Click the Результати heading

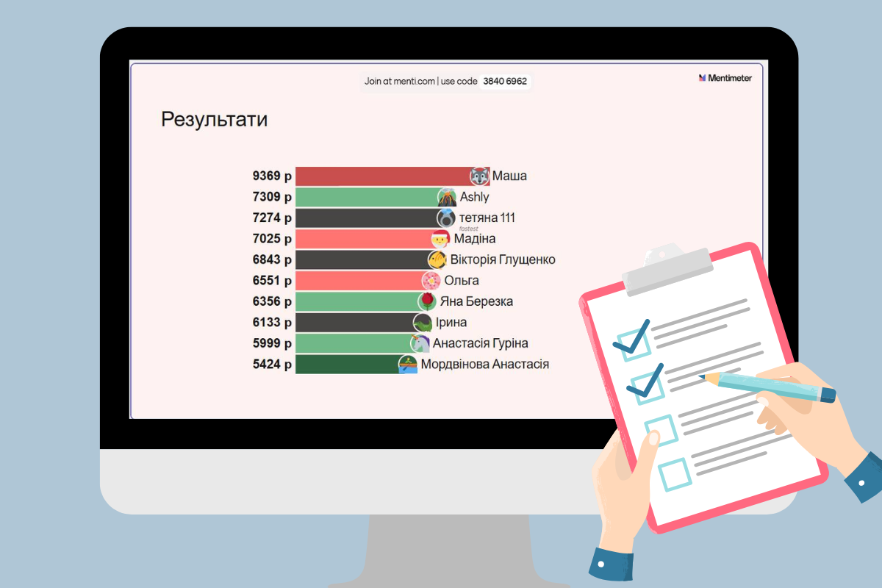[x=214, y=120]
